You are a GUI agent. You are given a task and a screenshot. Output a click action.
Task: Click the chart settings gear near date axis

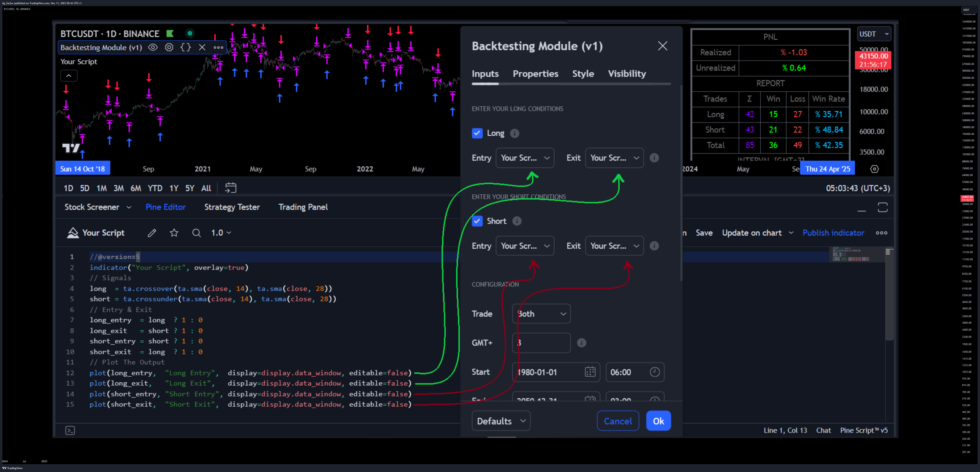tap(875, 169)
